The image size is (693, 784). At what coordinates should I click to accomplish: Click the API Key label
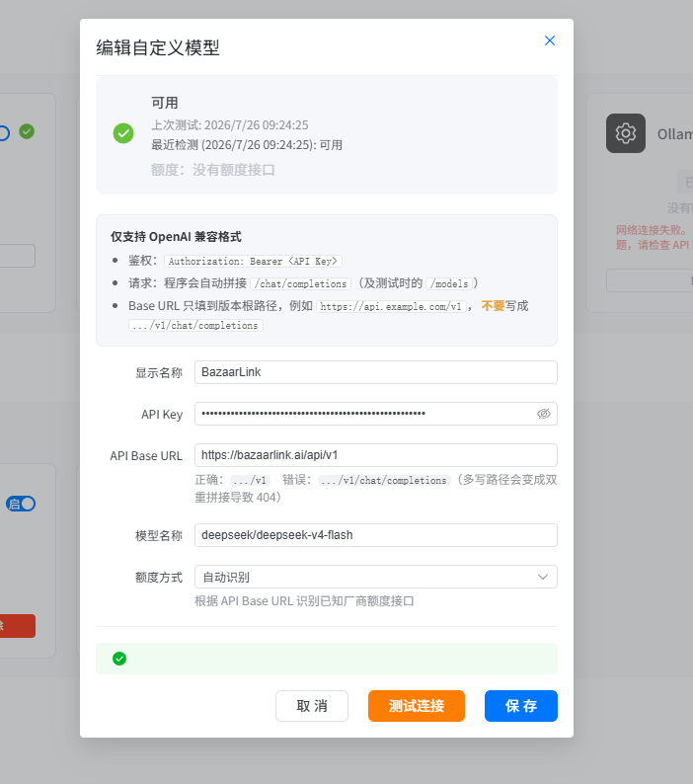162,415
